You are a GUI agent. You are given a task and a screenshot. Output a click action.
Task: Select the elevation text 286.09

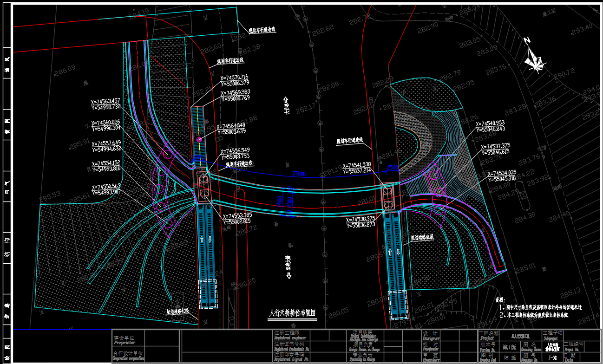65,70
